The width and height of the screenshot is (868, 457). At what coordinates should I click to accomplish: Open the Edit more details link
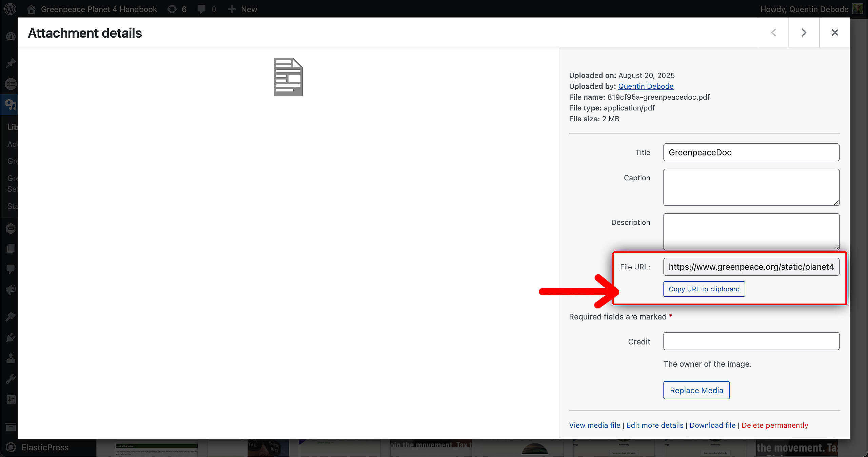[655, 425]
